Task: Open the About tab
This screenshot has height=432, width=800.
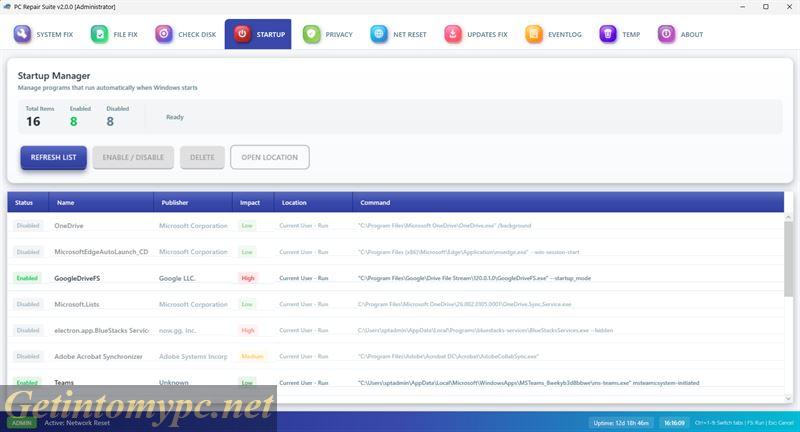Action: [x=680, y=34]
